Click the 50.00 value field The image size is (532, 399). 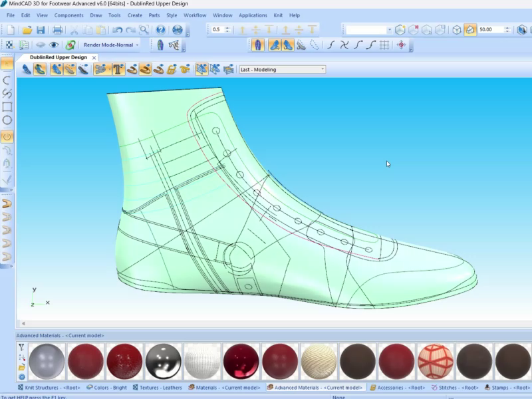coord(490,29)
